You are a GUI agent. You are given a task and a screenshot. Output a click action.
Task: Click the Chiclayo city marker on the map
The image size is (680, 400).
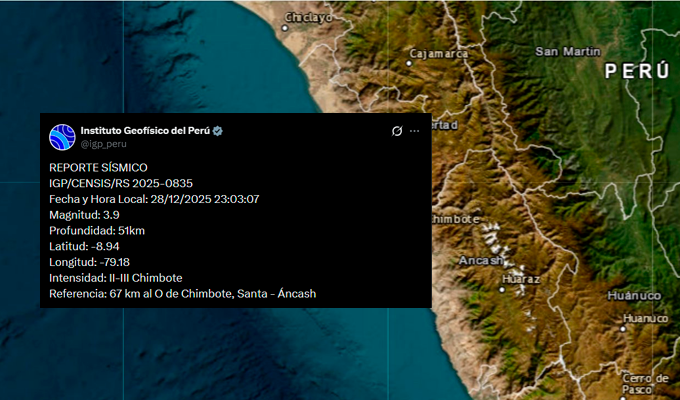[285, 28]
